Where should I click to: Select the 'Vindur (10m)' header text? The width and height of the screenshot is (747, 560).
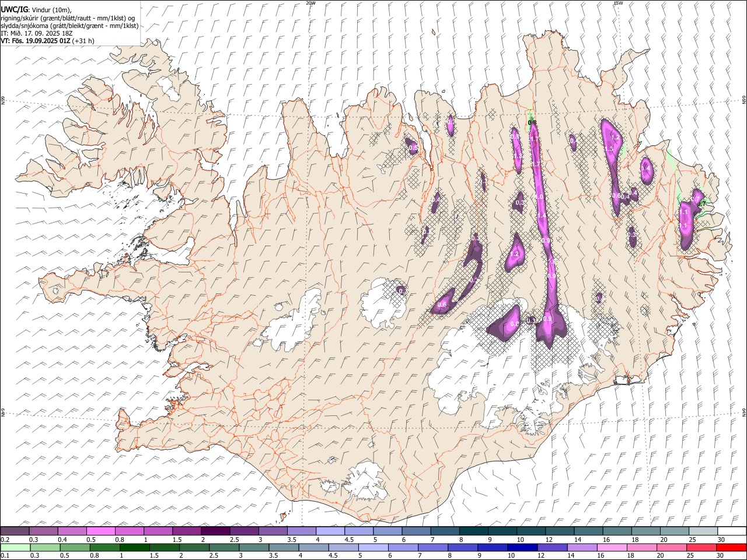coord(51,10)
